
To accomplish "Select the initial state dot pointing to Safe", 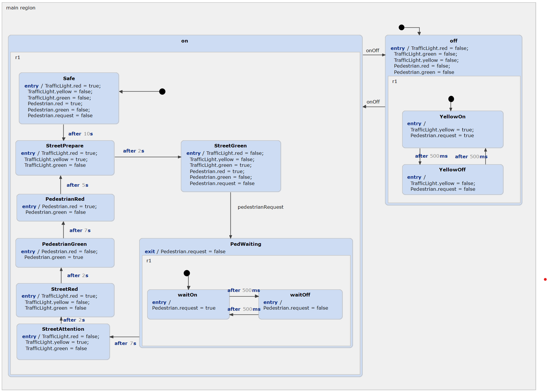I will pos(162,92).
